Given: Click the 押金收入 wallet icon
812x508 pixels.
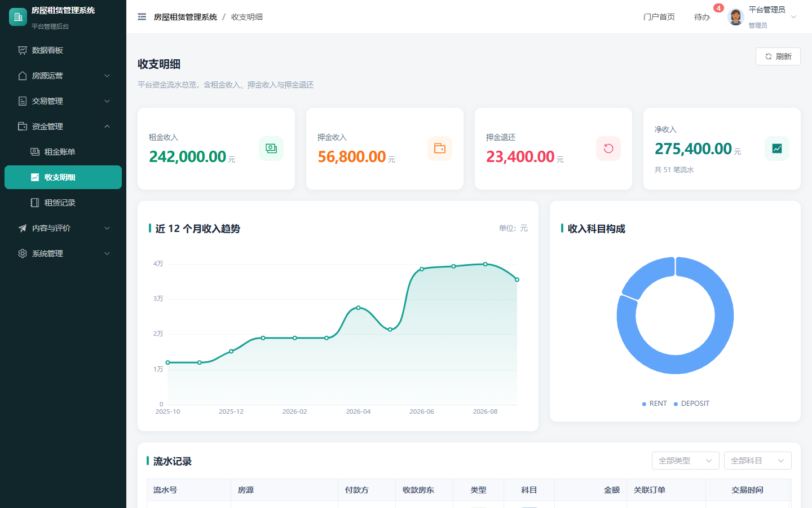Looking at the screenshot, I should tap(440, 148).
